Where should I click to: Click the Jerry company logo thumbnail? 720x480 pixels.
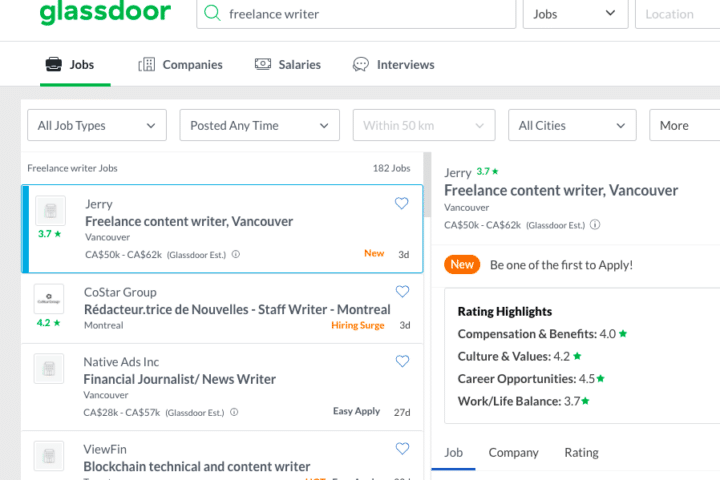tap(51, 211)
